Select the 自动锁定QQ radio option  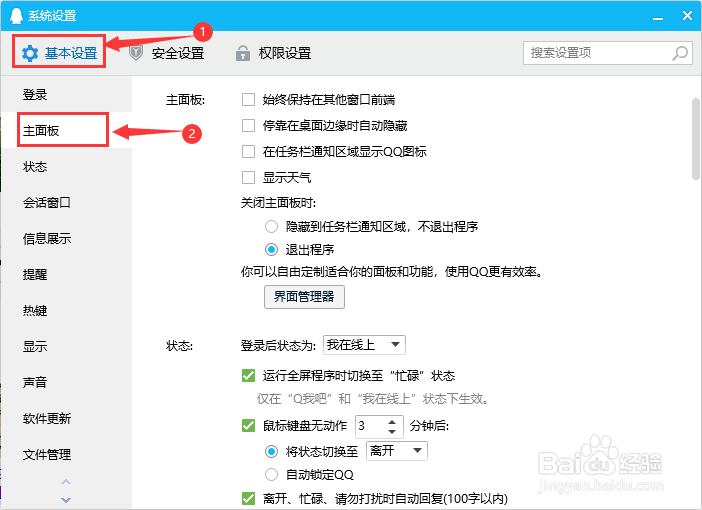tap(271, 474)
